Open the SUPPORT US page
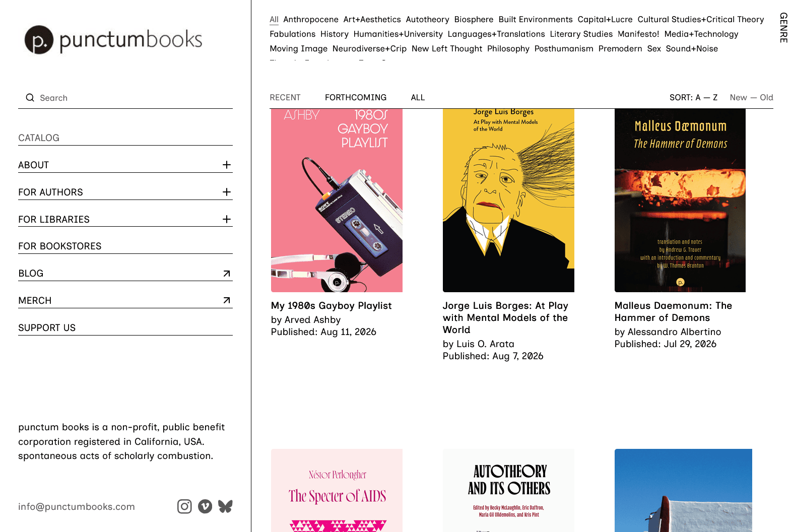 pyautogui.click(x=47, y=328)
